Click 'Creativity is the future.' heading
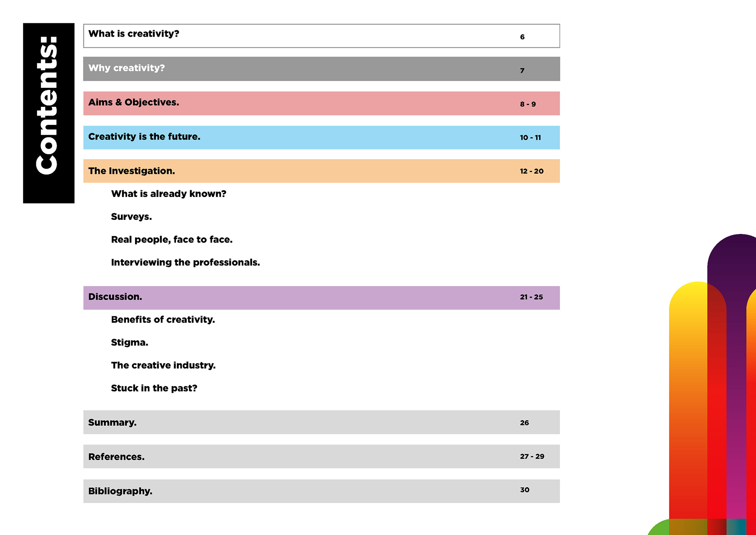Image resolution: width=756 pixels, height=535 pixels. [x=144, y=137]
